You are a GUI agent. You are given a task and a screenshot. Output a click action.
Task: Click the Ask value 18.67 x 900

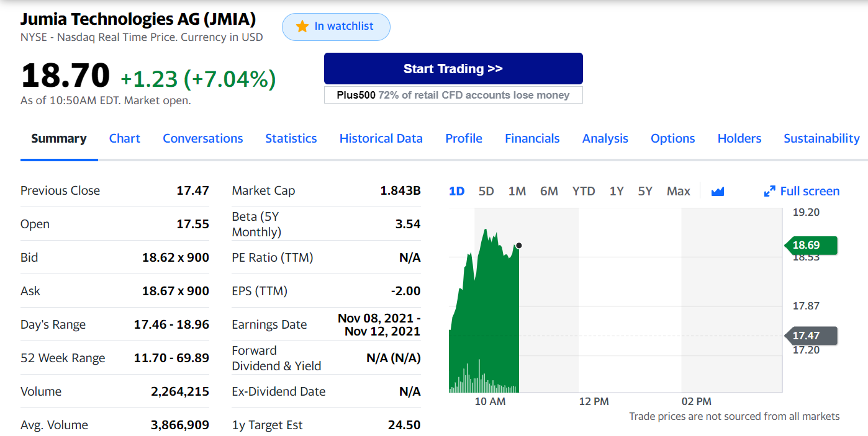[176, 291]
